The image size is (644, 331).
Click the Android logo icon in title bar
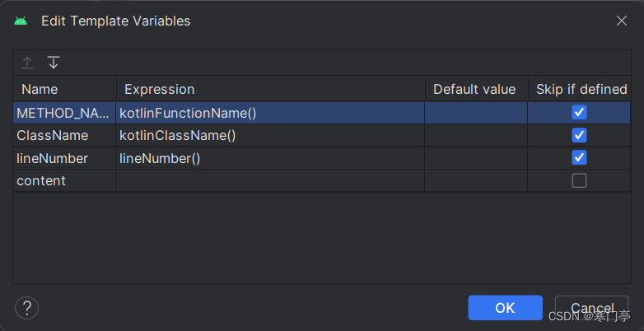(x=21, y=21)
